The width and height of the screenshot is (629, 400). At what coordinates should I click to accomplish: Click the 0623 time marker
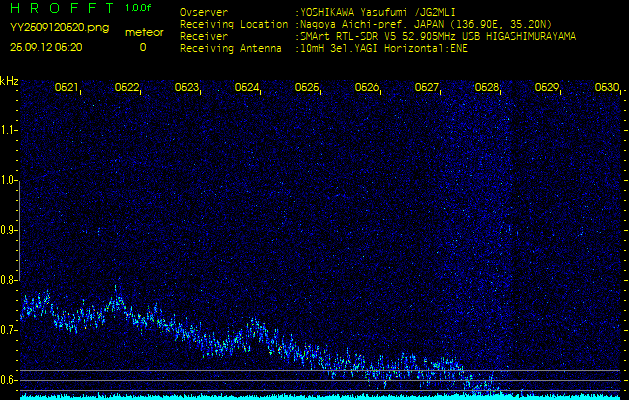(x=187, y=88)
